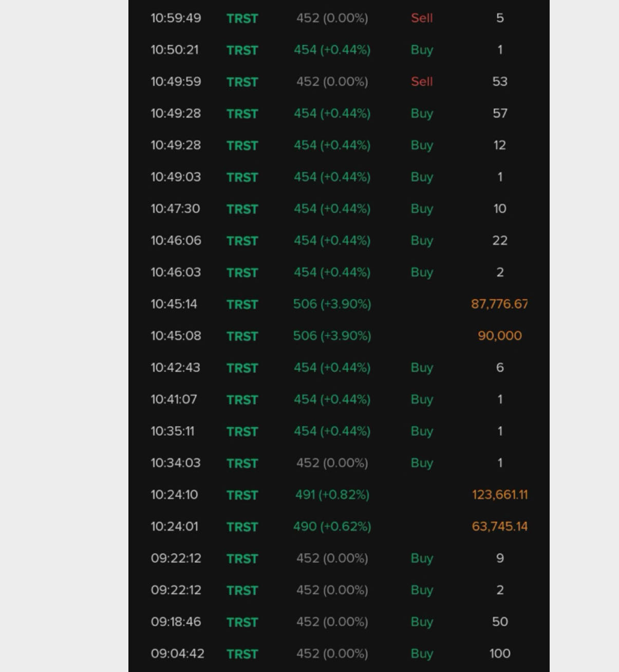Select quantity 12 in the 10:49:28 trade

pyautogui.click(x=500, y=145)
